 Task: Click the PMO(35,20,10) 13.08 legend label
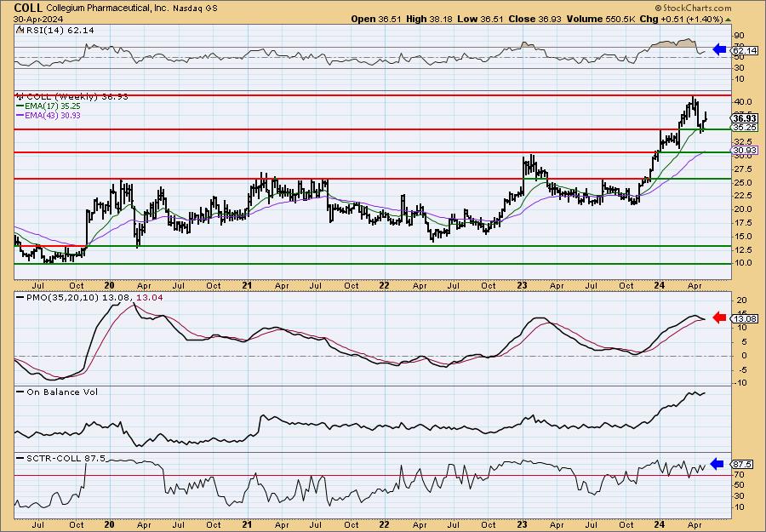(77, 297)
